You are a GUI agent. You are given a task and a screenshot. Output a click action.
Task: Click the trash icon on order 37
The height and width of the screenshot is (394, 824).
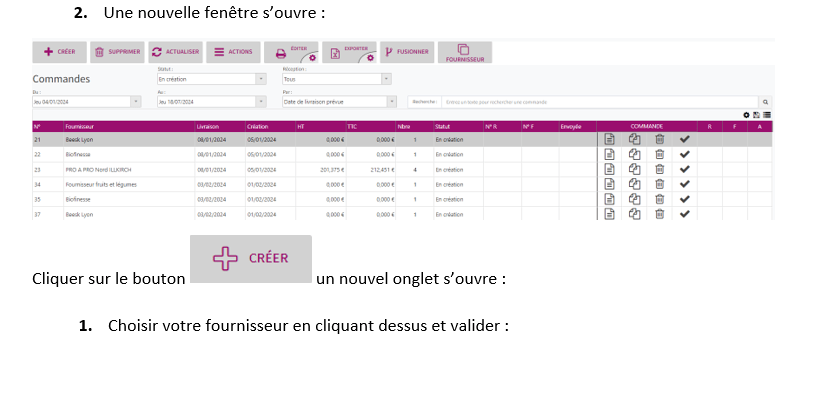(x=660, y=214)
